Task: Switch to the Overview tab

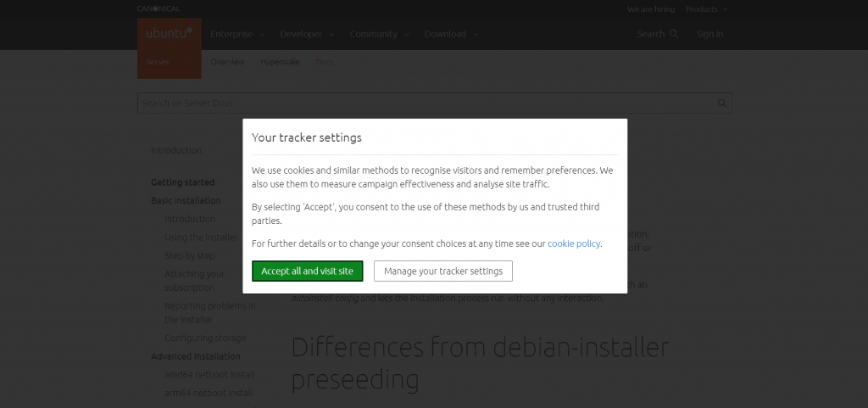Action: 227,62
